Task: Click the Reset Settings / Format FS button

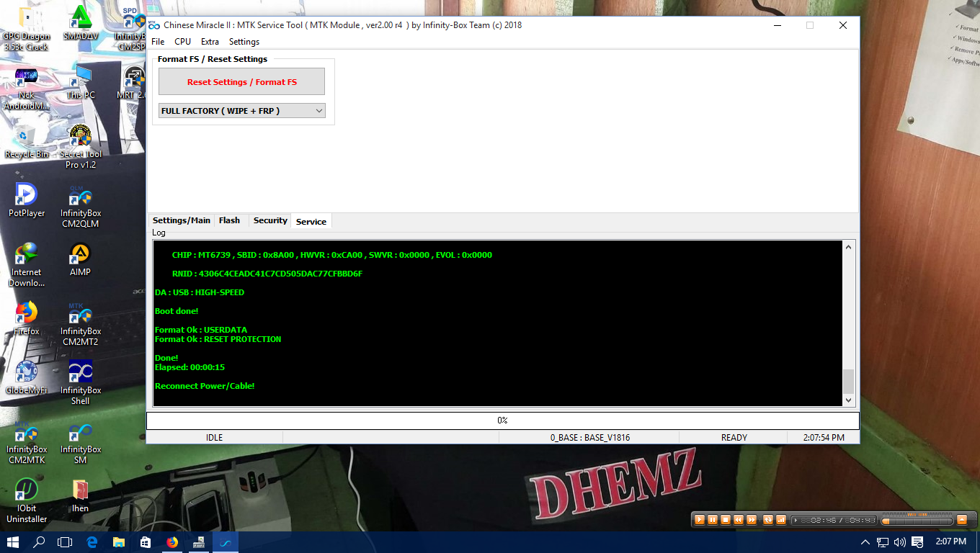Action: [x=241, y=81]
